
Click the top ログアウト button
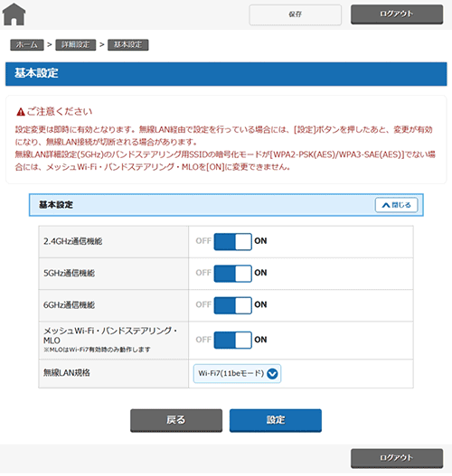[397, 14]
